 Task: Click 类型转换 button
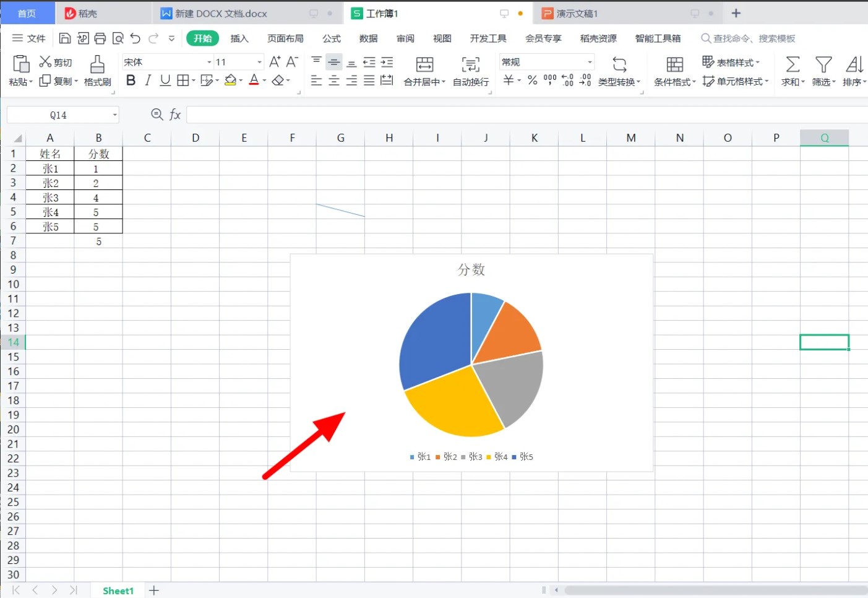click(x=619, y=71)
